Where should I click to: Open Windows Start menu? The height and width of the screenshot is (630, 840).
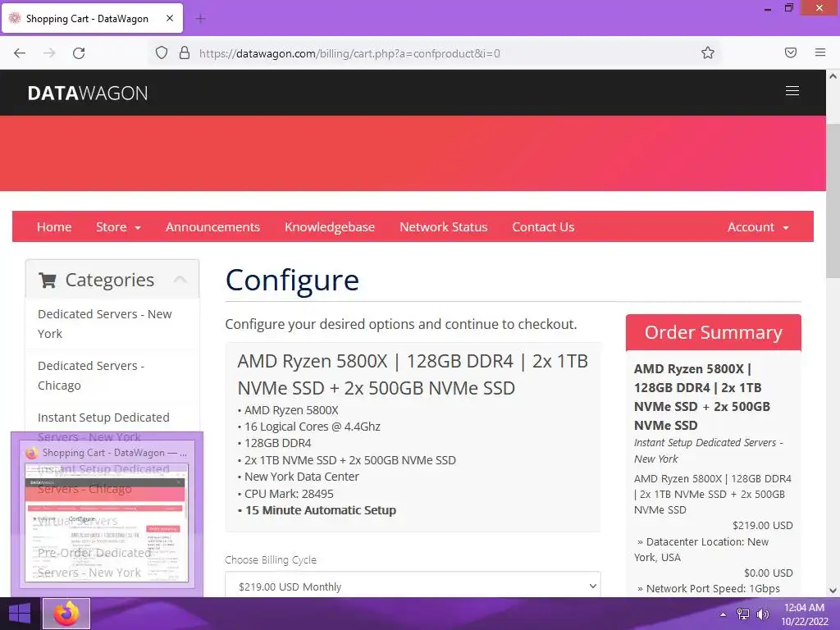pyautogui.click(x=20, y=614)
